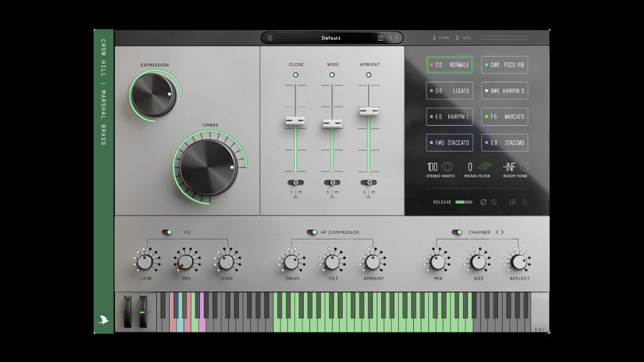Select the F0 MARCATO articulation
This screenshot has width=644, height=362.
click(505, 116)
